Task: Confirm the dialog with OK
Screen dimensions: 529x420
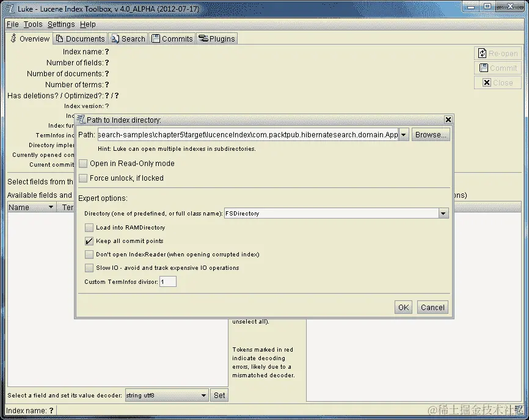Action: point(403,307)
